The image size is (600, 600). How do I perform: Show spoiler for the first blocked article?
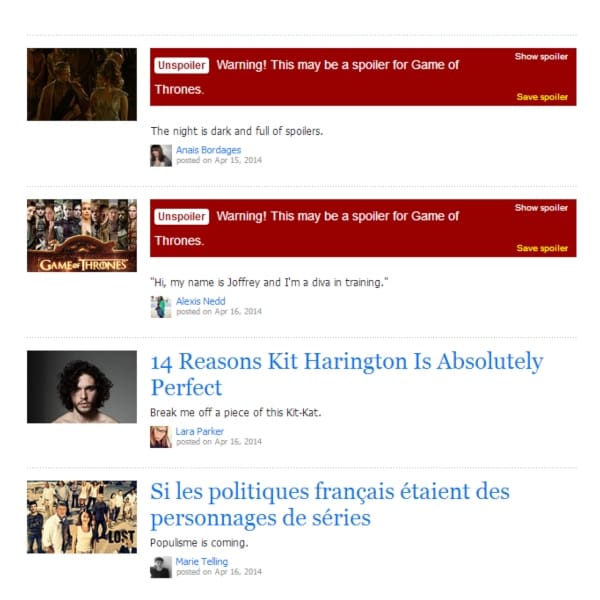(x=541, y=57)
